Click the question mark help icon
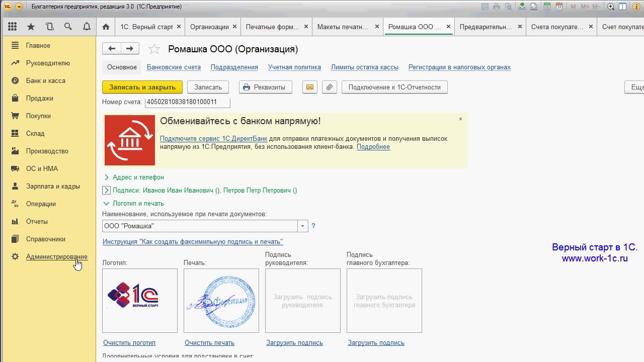Viewport: 644px width, 362px height. 313,226
